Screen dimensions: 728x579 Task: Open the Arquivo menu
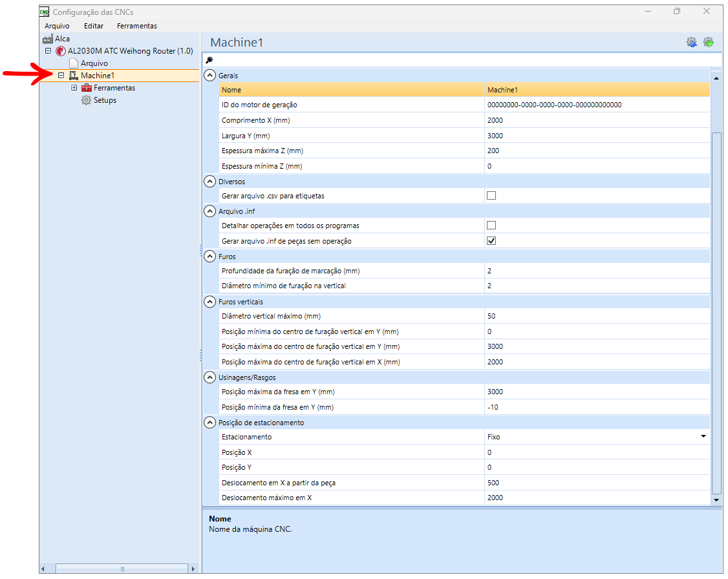57,26
